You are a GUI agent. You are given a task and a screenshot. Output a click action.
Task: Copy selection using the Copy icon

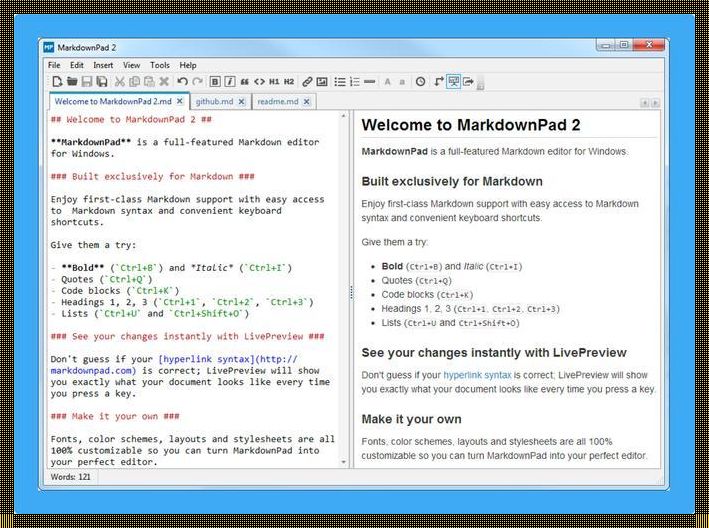pyautogui.click(x=134, y=82)
